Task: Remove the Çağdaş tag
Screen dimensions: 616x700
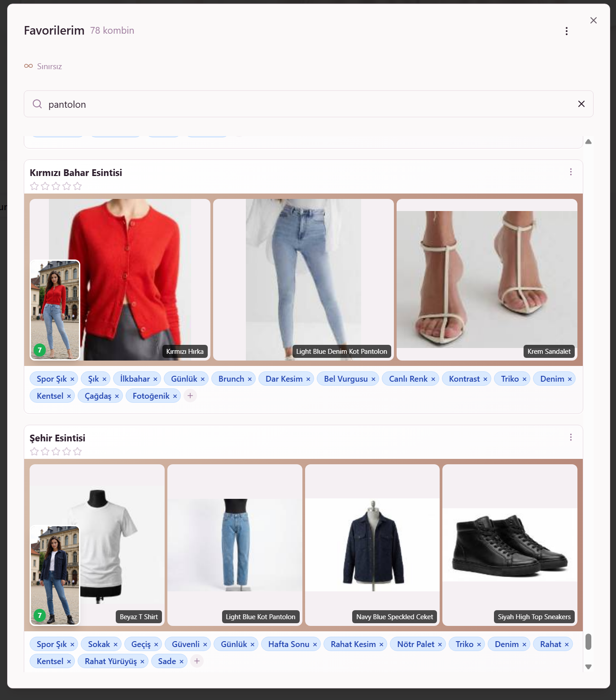Action: pyautogui.click(x=117, y=396)
